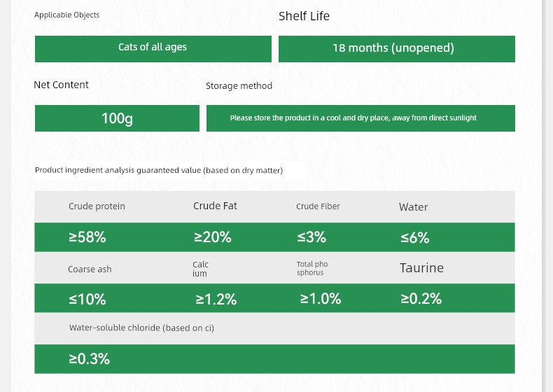Click the ingredient analysis guaranteed value heading
The image size is (553, 392).
(159, 170)
